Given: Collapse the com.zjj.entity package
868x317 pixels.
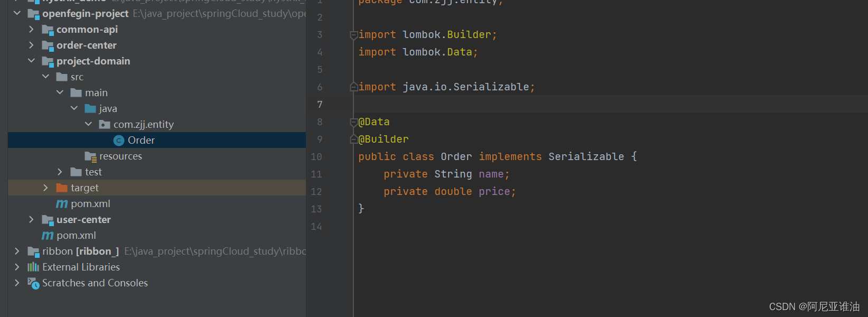Looking at the screenshot, I should 88,124.
